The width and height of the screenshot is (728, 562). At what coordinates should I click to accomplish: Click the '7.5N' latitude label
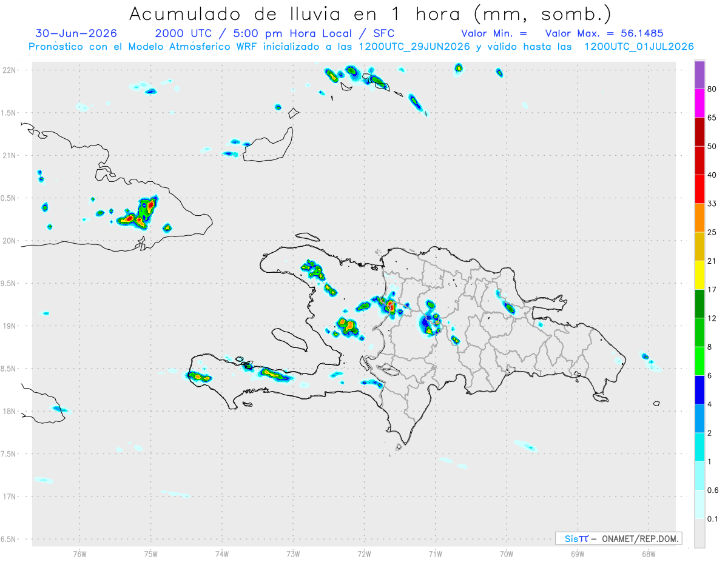[x=9, y=454]
